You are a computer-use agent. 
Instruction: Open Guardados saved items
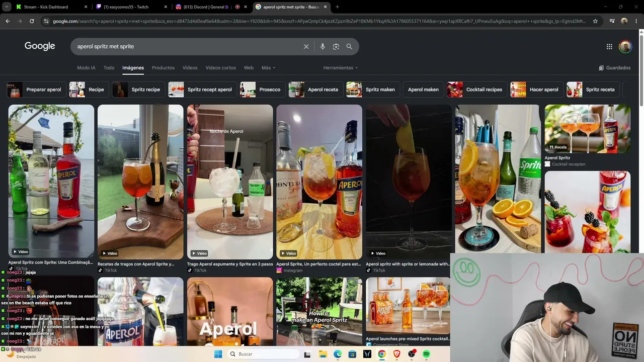(614, 68)
